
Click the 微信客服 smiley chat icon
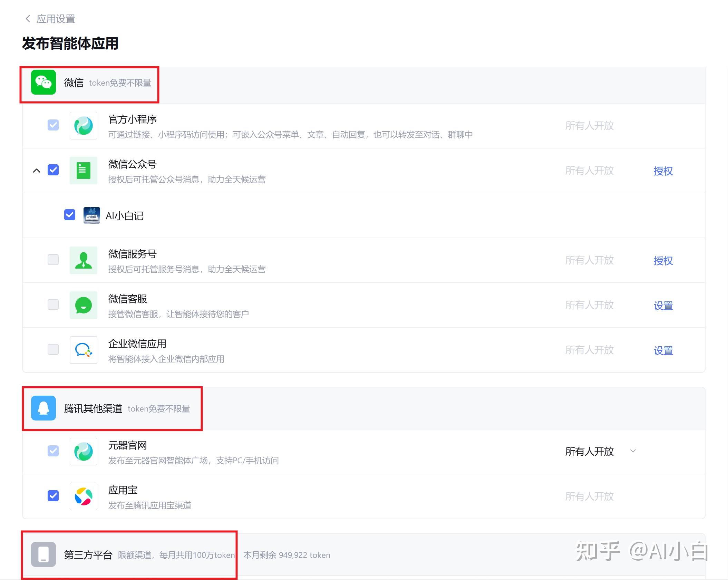[84, 305]
